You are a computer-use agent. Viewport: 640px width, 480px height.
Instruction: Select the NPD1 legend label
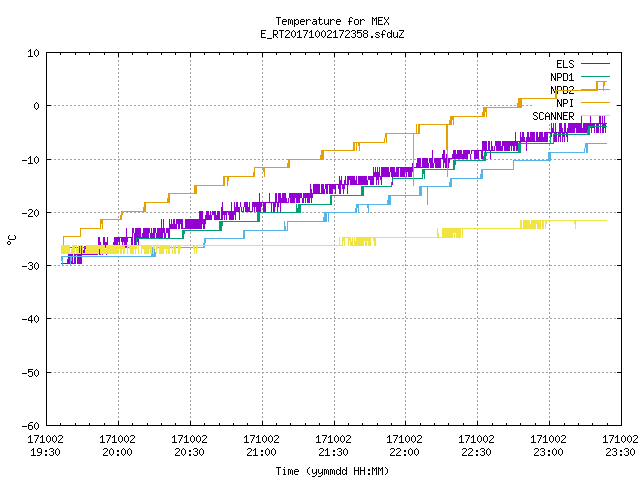click(x=562, y=77)
